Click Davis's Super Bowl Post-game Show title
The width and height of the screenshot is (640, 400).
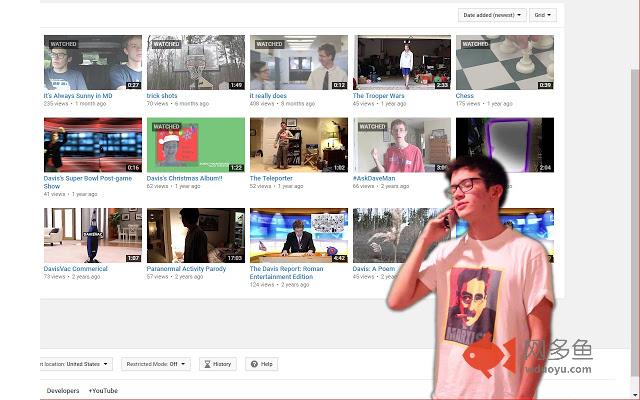(88, 182)
